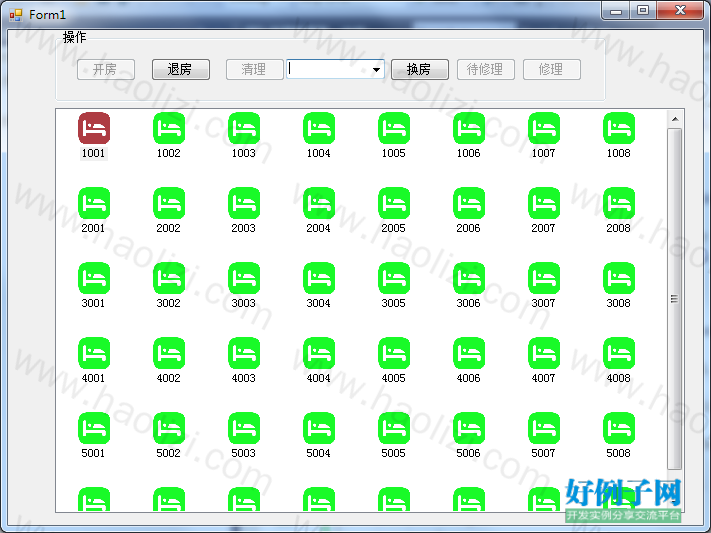Image resolution: width=711 pixels, height=533 pixels.
Task: Click the Form1 window icon
Action: coord(16,15)
